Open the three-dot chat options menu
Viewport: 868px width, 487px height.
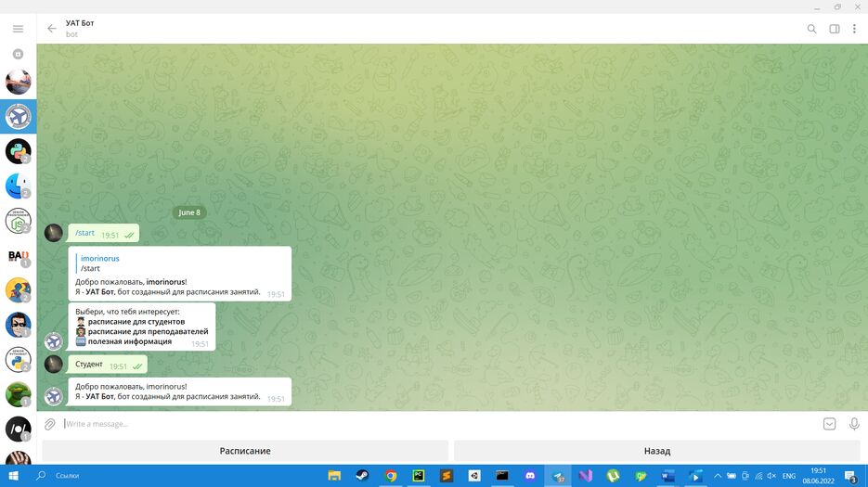point(854,29)
